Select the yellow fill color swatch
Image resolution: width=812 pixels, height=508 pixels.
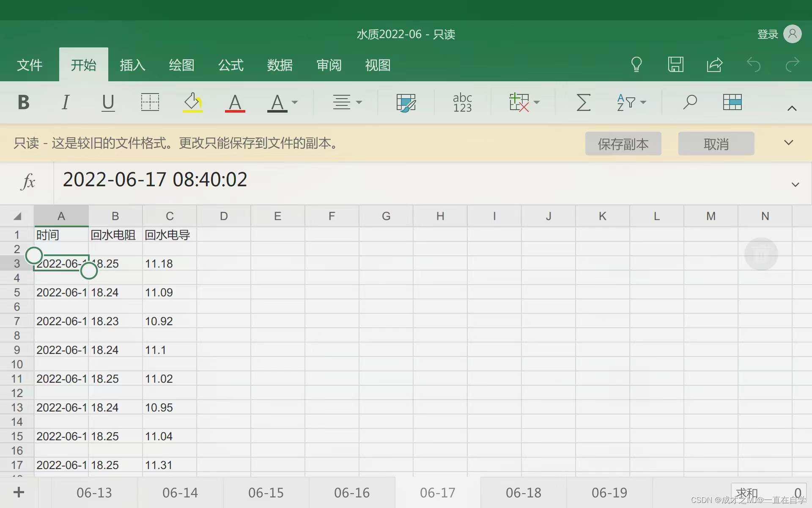pos(192,102)
